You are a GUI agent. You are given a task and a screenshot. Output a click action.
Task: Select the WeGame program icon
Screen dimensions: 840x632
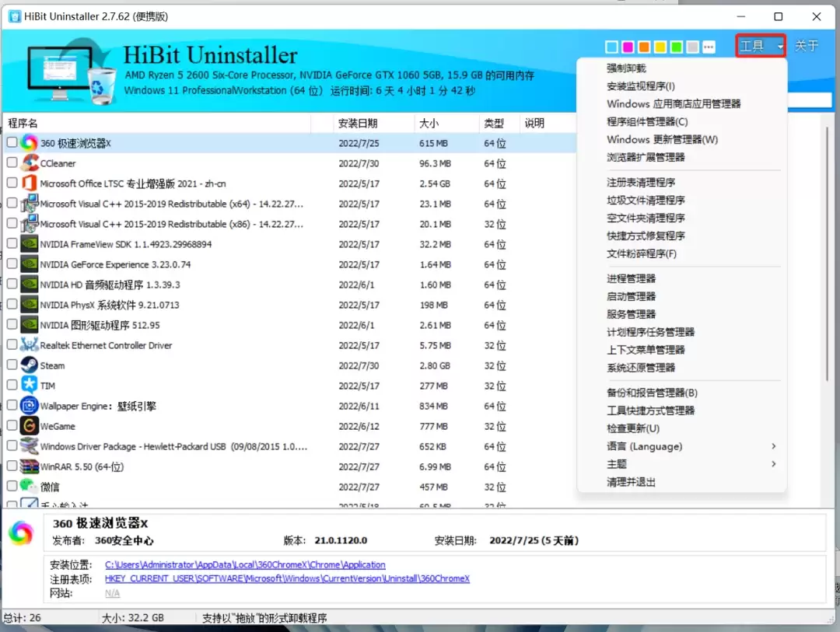tap(30, 426)
